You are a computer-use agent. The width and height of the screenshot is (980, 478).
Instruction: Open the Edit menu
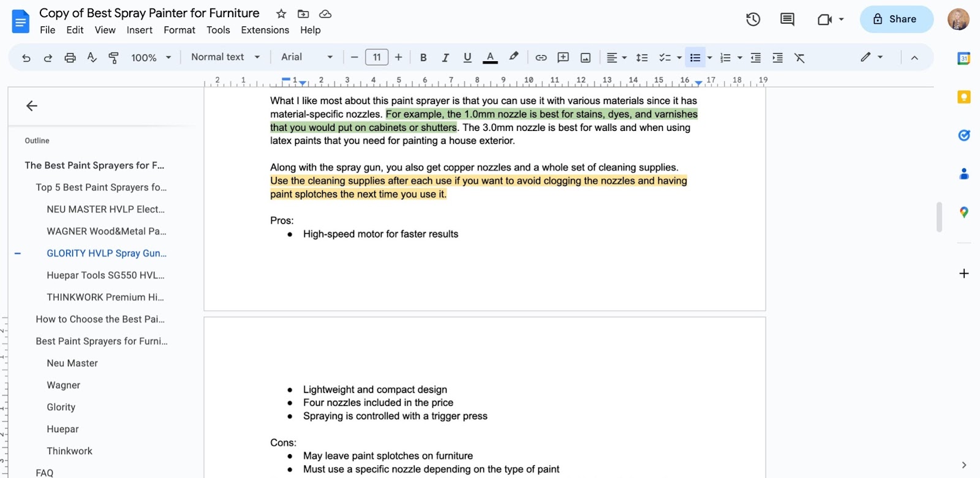75,30
